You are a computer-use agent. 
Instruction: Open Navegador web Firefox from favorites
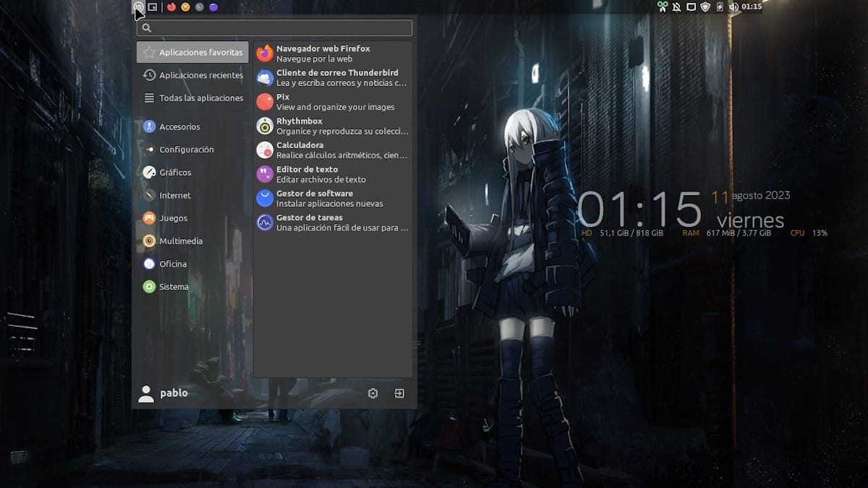(333, 53)
